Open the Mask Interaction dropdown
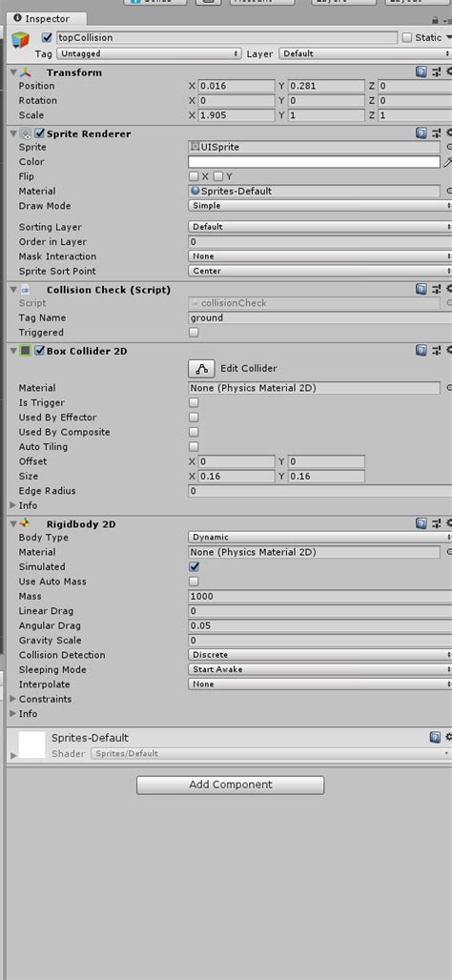Image resolution: width=452 pixels, height=980 pixels. pos(320,256)
